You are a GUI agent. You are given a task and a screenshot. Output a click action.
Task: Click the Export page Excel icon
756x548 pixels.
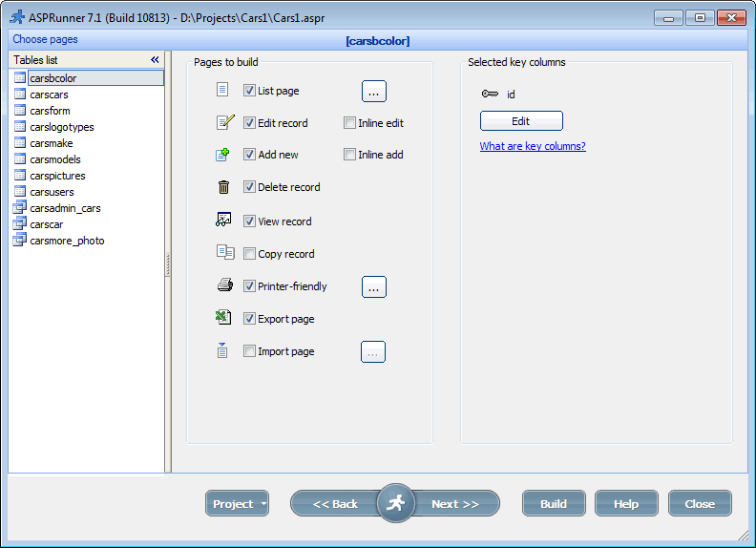(223, 318)
